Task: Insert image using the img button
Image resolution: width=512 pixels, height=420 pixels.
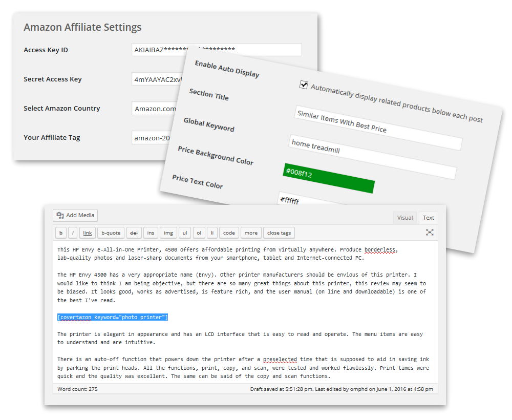Action: pyautogui.click(x=168, y=233)
